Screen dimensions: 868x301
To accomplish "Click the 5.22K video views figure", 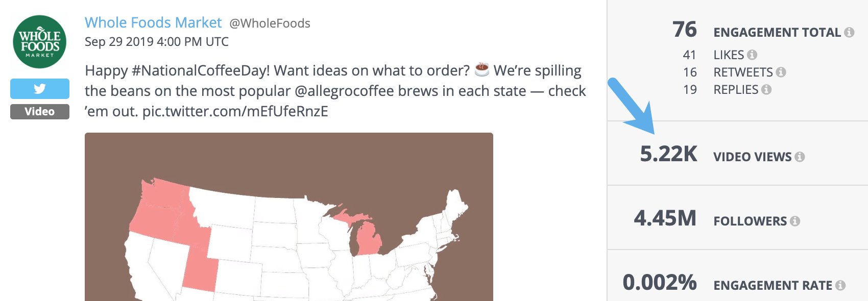I will click(668, 154).
